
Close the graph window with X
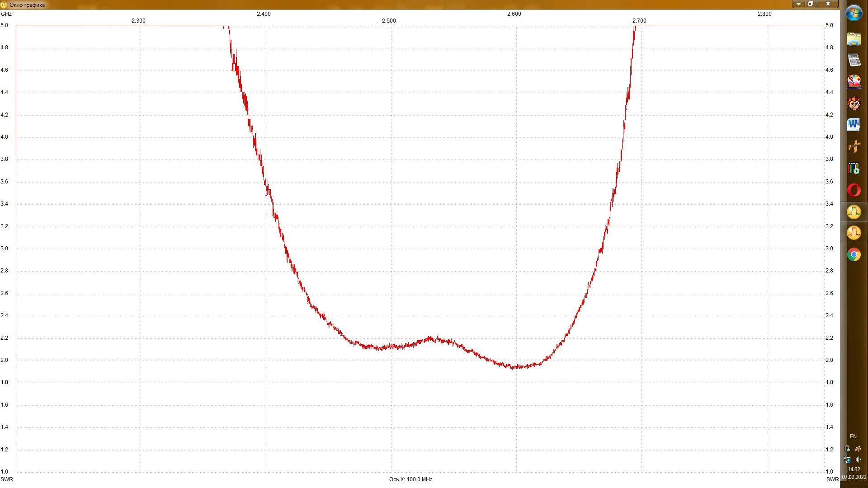click(x=828, y=4)
